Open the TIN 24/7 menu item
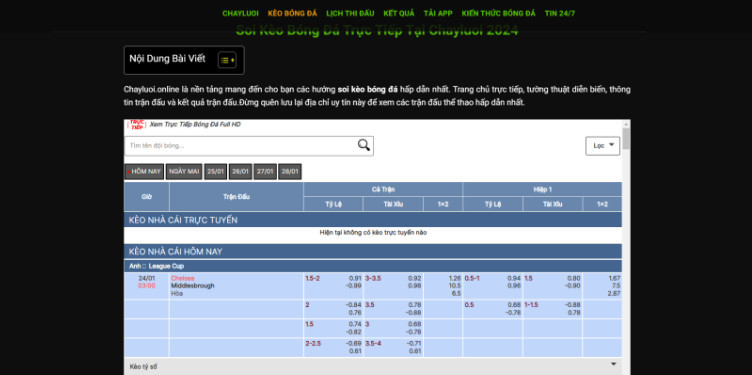The image size is (752, 375). (560, 13)
